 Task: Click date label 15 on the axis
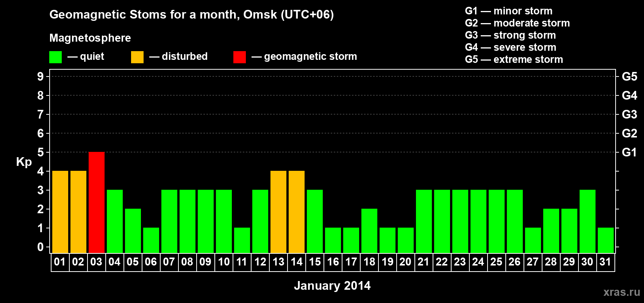pyautogui.click(x=314, y=262)
